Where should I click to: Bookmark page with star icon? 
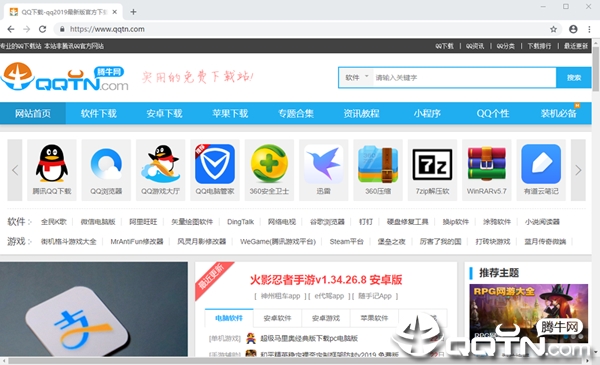553,29
